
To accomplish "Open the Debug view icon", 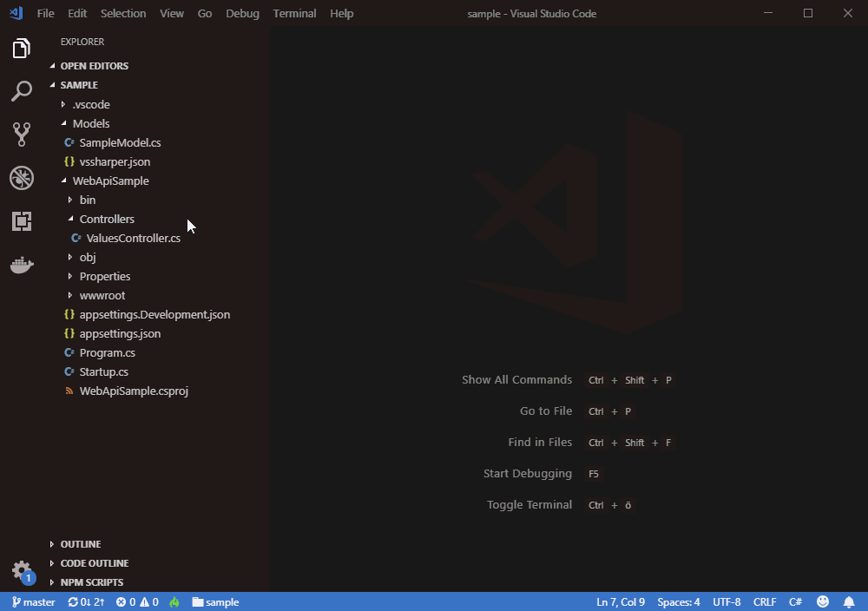I will (x=21, y=178).
